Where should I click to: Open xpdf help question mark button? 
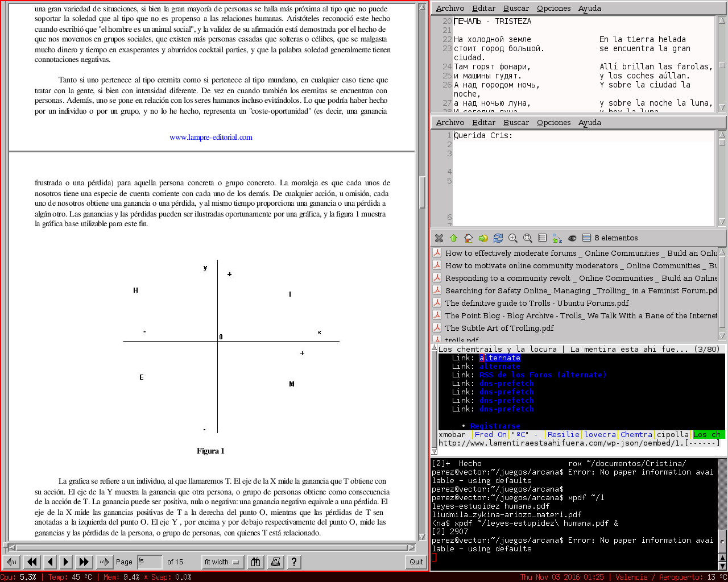coord(294,562)
